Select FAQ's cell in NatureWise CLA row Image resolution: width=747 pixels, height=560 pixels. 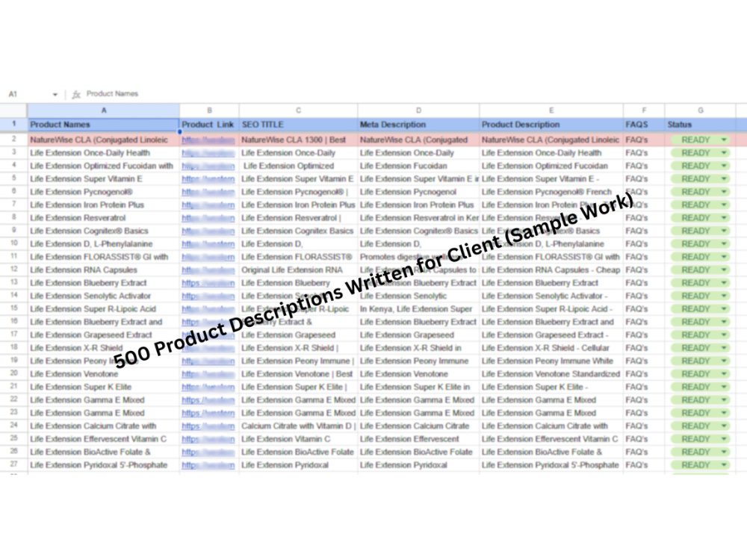pyautogui.click(x=644, y=140)
